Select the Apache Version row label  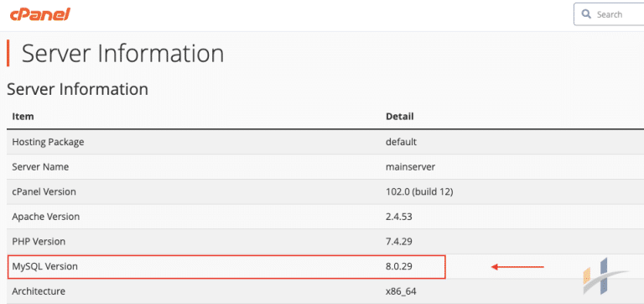click(x=46, y=217)
